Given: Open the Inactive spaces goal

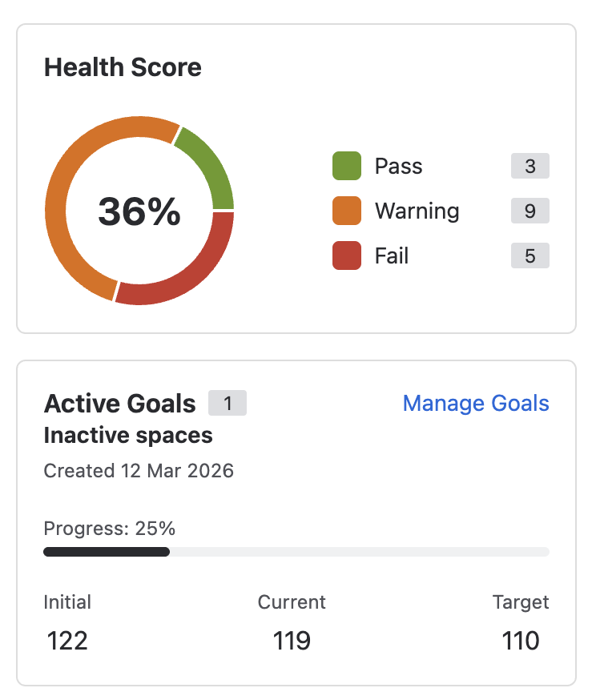Looking at the screenshot, I should 128,436.
